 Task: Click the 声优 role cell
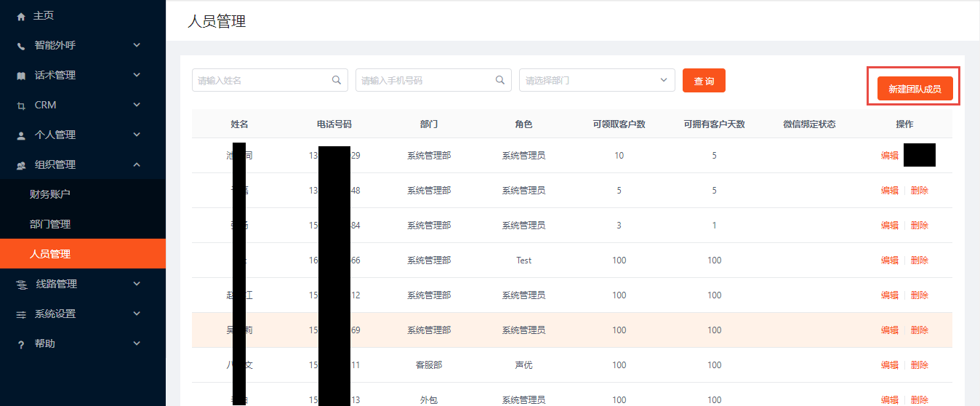click(x=523, y=365)
